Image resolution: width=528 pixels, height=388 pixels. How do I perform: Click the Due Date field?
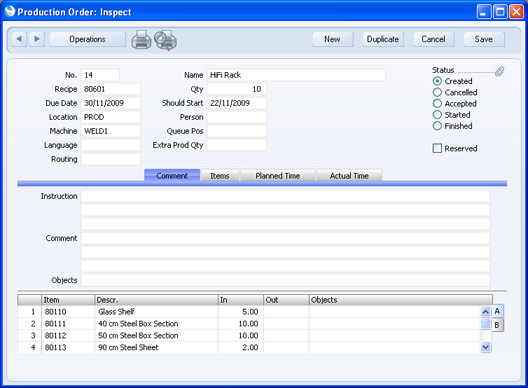point(110,103)
